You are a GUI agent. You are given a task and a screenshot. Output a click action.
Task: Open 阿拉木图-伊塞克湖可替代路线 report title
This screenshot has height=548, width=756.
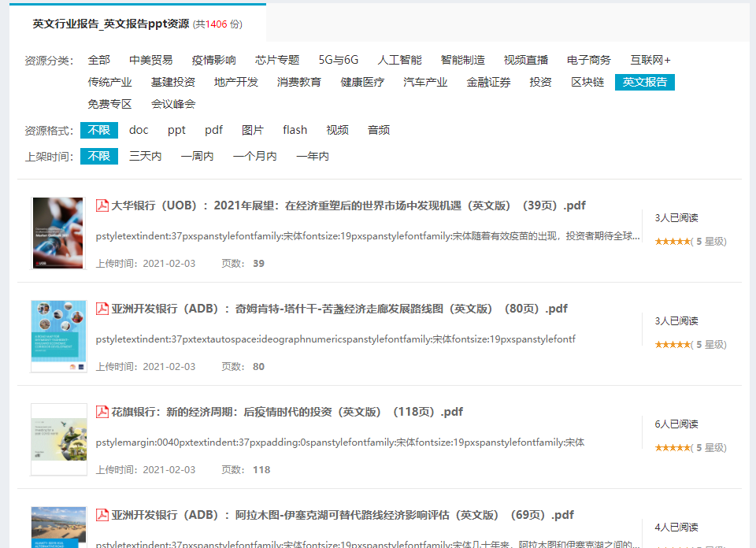(x=343, y=515)
